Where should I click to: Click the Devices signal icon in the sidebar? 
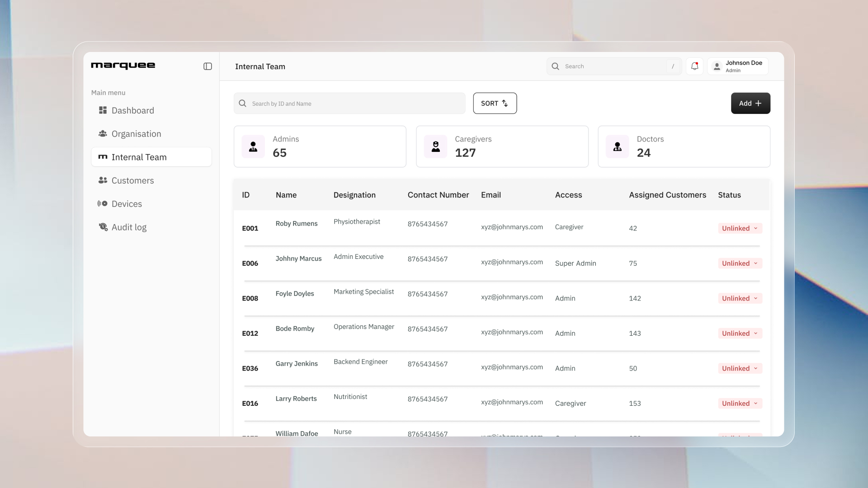click(x=103, y=204)
